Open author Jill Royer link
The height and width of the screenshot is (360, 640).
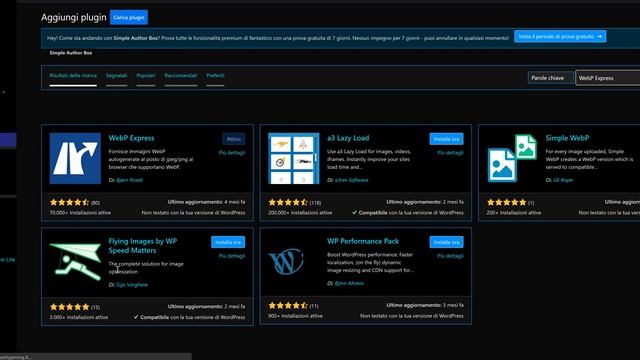tap(563, 180)
